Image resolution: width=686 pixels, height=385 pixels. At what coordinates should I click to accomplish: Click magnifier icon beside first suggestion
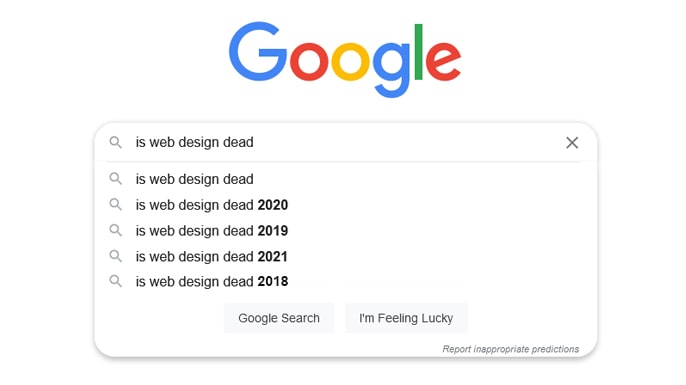[116, 178]
